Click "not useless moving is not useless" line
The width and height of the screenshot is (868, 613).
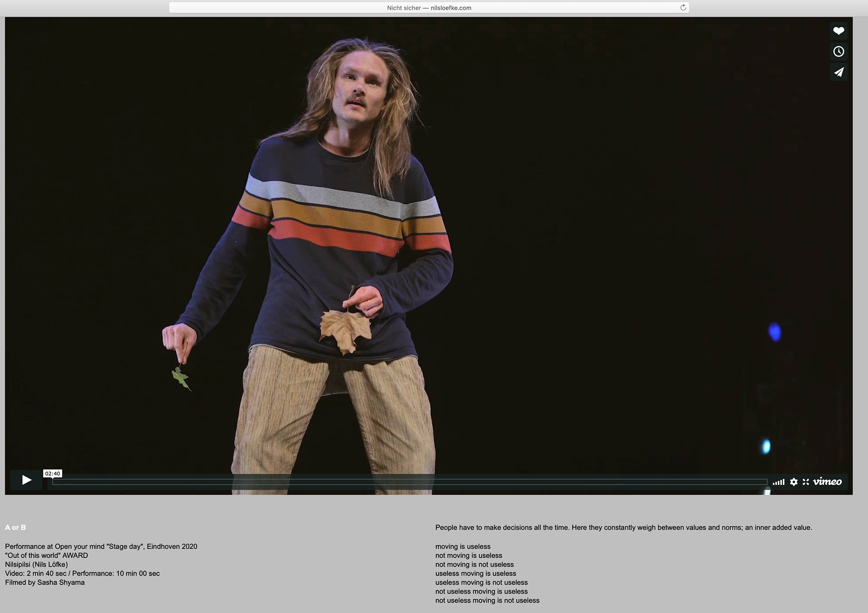[x=487, y=600]
